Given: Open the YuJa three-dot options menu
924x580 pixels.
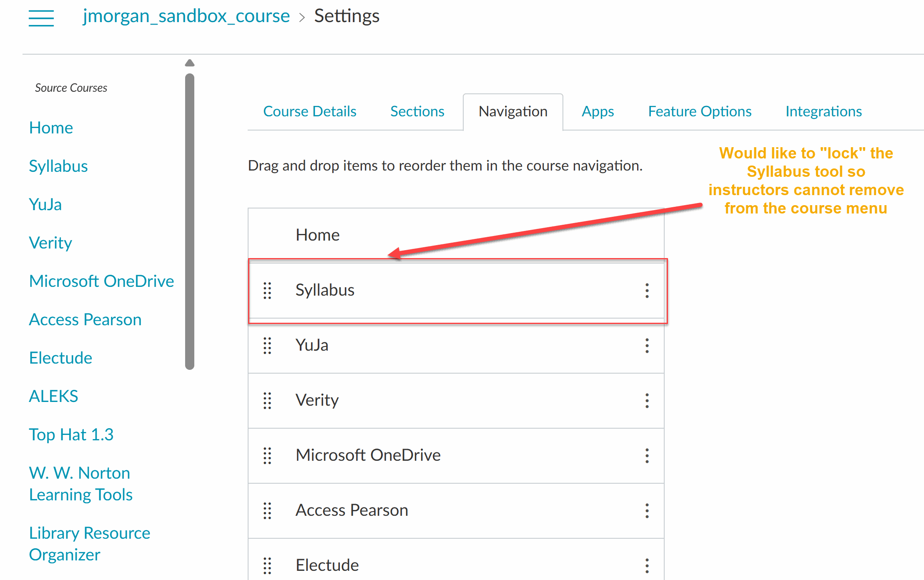Looking at the screenshot, I should coord(647,345).
